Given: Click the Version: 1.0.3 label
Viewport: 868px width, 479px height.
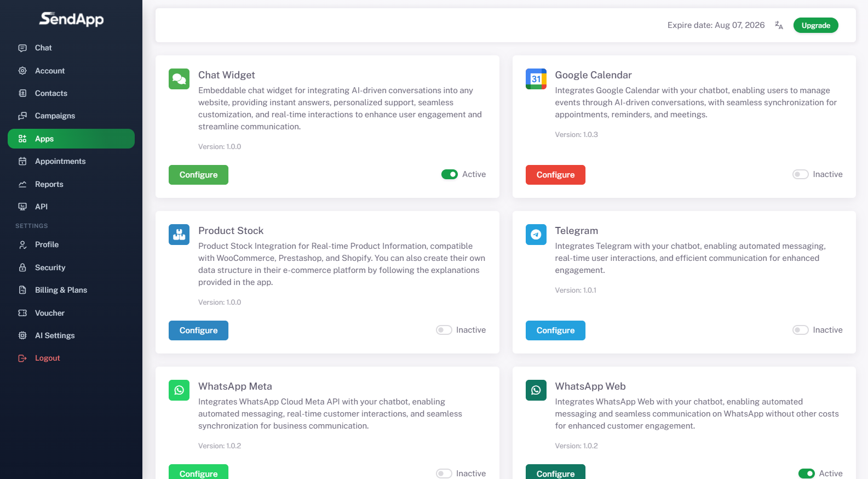Looking at the screenshot, I should 576,134.
